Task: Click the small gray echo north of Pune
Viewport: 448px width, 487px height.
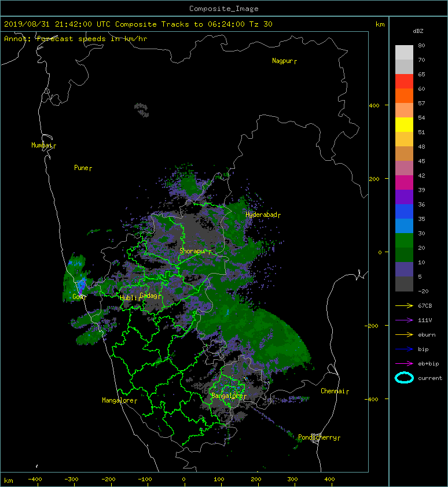Action: [142, 110]
